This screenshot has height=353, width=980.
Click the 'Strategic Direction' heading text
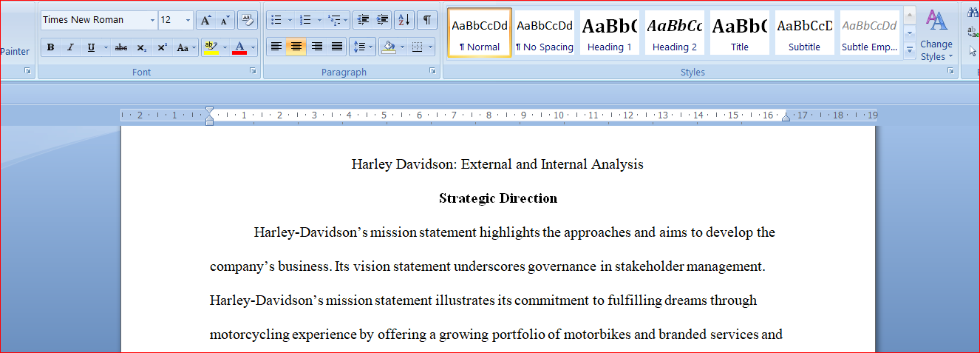click(x=498, y=198)
